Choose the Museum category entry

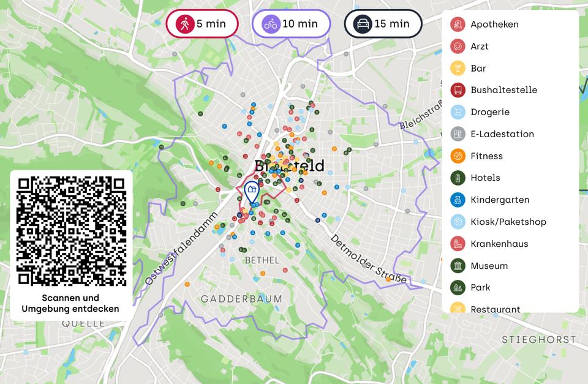pyautogui.click(x=489, y=266)
